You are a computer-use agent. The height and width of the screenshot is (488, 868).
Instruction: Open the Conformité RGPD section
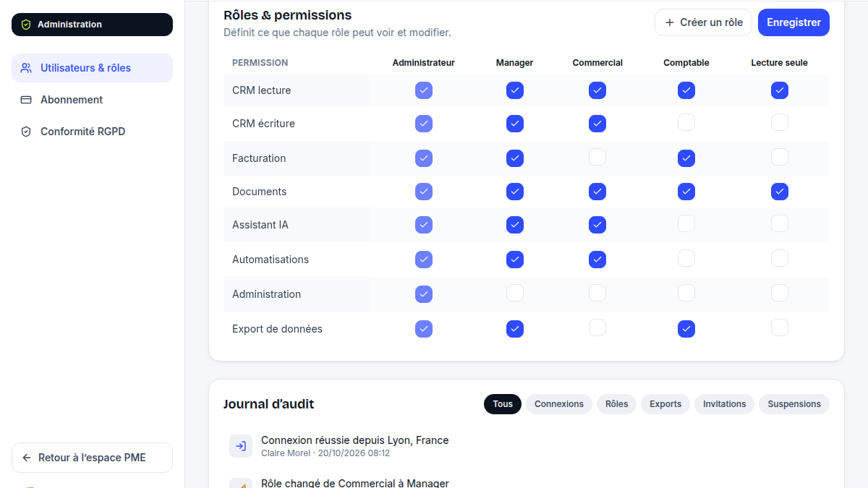pyautogui.click(x=92, y=132)
